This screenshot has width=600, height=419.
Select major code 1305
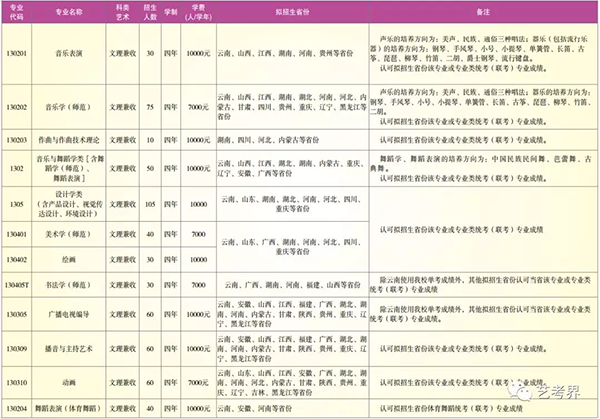[x=16, y=204]
